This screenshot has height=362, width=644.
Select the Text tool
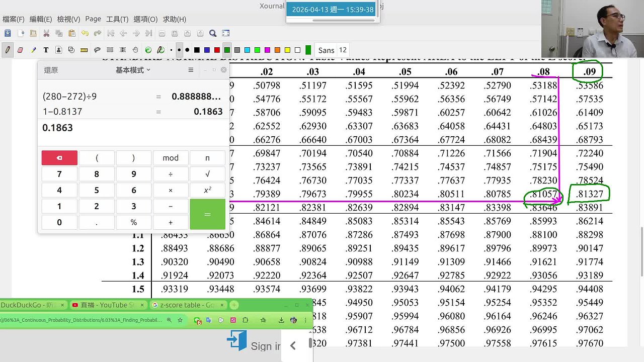[x=46, y=50]
